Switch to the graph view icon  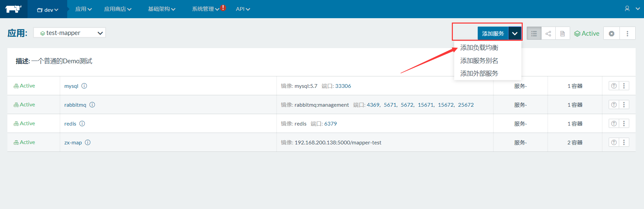(x=548, y=34)
